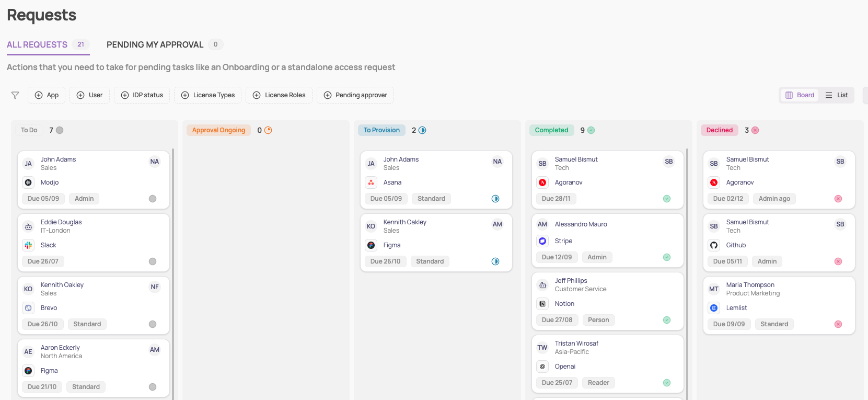Click the IDP status filter button
Image resolution: width=868 pixels, height=400 pixels.
coord(142,95)
